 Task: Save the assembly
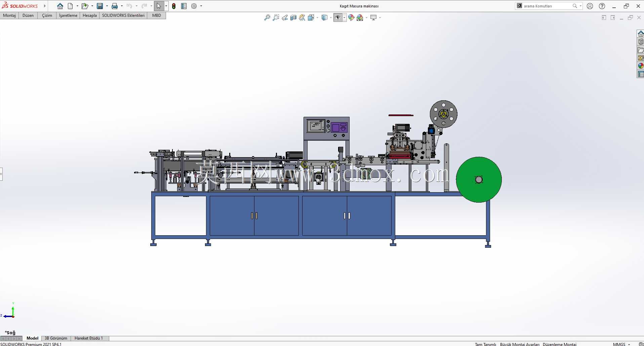click(100, 6)
